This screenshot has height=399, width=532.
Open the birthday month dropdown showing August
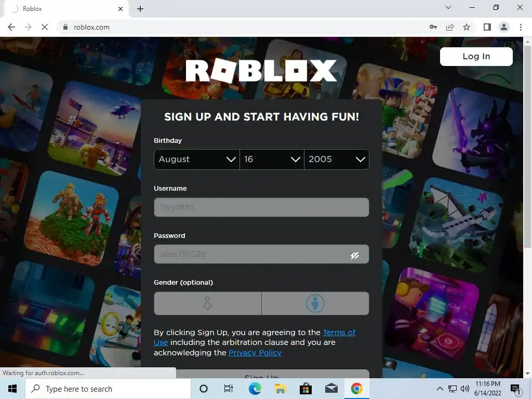(197, 159)
